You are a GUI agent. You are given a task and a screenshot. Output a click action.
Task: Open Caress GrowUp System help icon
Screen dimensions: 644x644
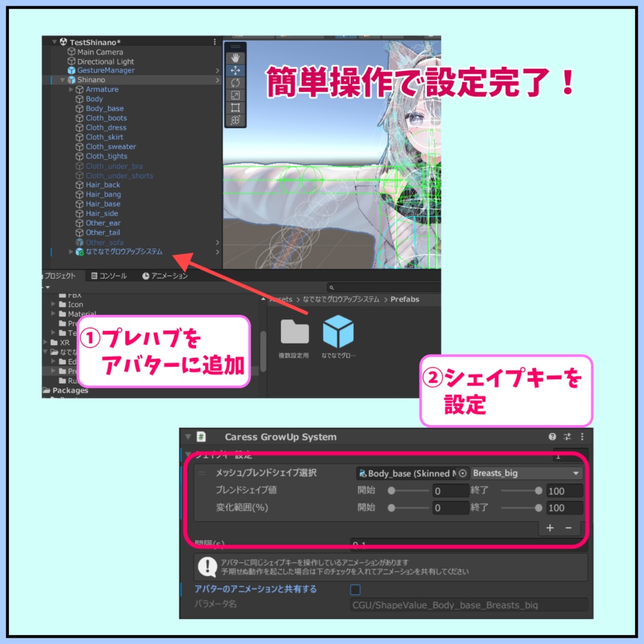(x=552, y=436)
